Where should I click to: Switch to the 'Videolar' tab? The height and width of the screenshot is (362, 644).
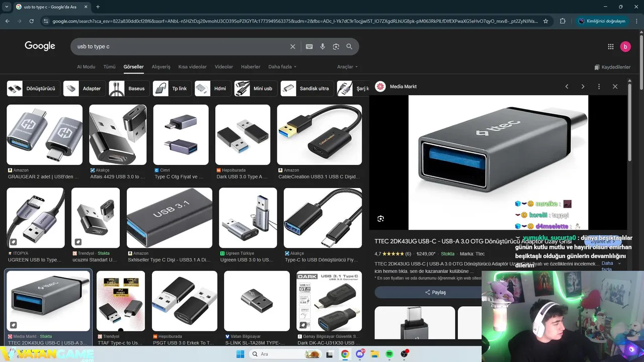click(224, 67)
